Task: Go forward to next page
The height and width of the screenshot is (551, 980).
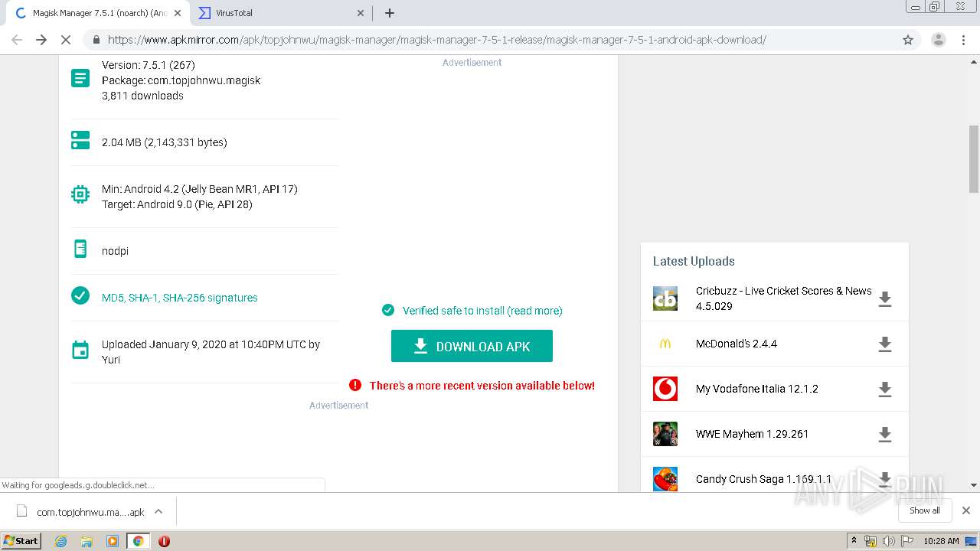Action: click(41, 40)
